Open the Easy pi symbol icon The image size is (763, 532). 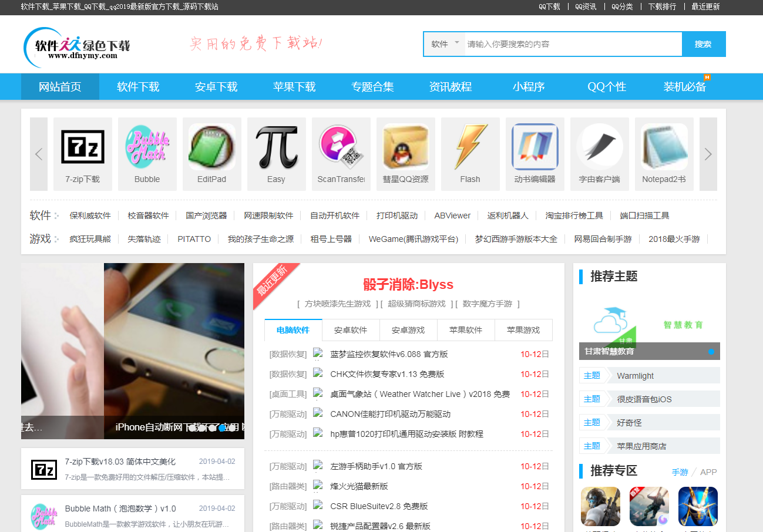[x=277, y=147]
